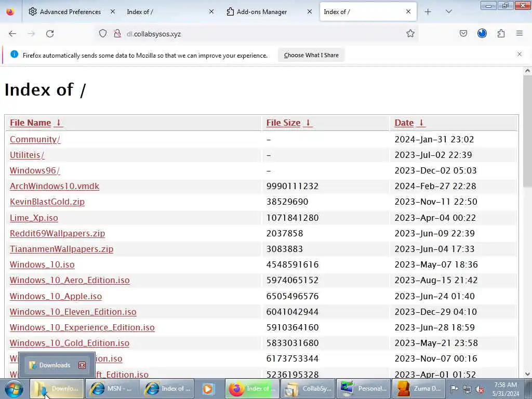
Task: Click the descending arrow beside File Name
Action: [x=58, y=123]
